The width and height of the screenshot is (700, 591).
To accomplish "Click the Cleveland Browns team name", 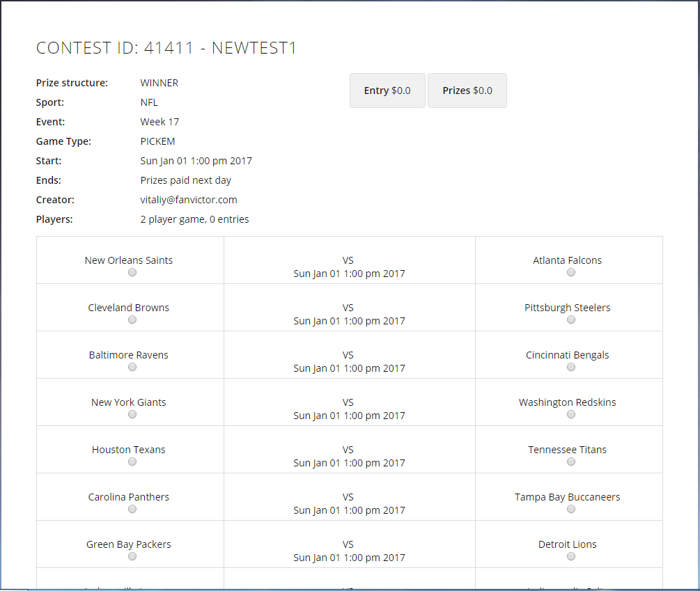I will tap(129, 308).
